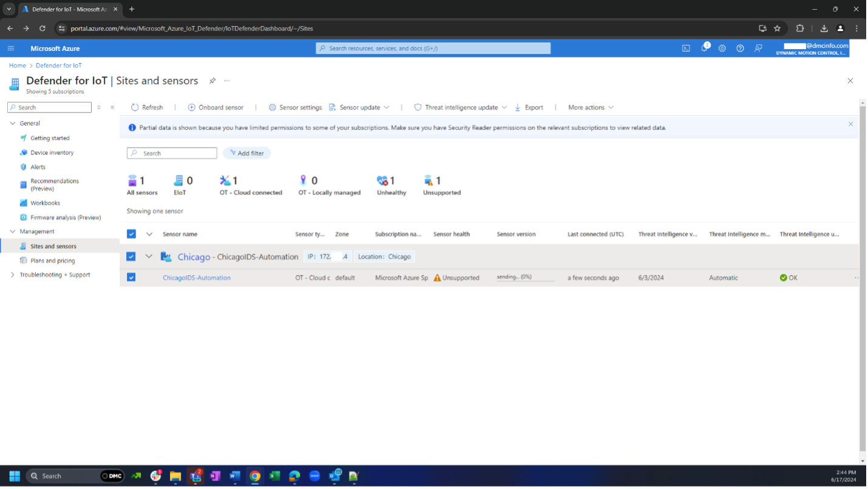Viewport: 868px width, 489px height.
Task: Click the Onboard sensor plus icon
Action: (x=191, y=107)
